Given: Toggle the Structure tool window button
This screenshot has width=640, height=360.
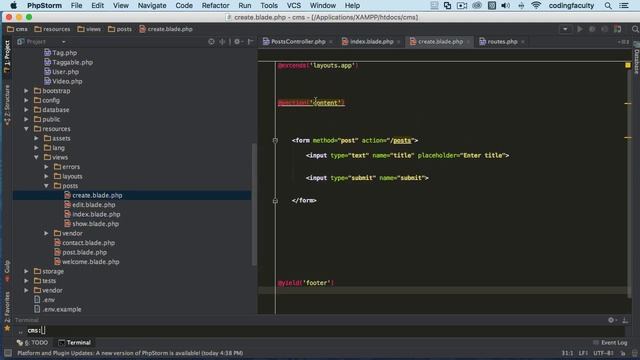Looking at the screenshot, I should 7,105.
